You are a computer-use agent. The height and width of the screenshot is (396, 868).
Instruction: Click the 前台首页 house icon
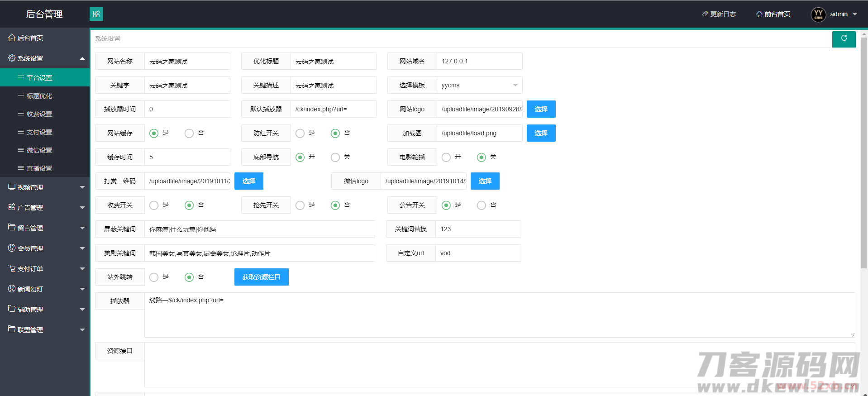[x=759, y=14]
